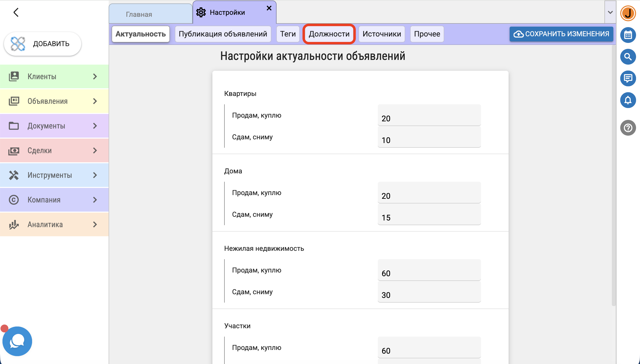Collapse sidebar with back arrow
The height and width of the screenshot is (364, 640).
(x=16, y=12)
